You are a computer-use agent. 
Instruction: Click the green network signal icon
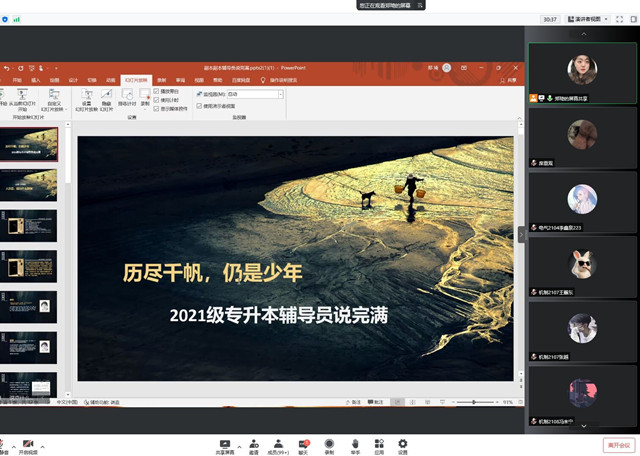(x=16, y=19)
